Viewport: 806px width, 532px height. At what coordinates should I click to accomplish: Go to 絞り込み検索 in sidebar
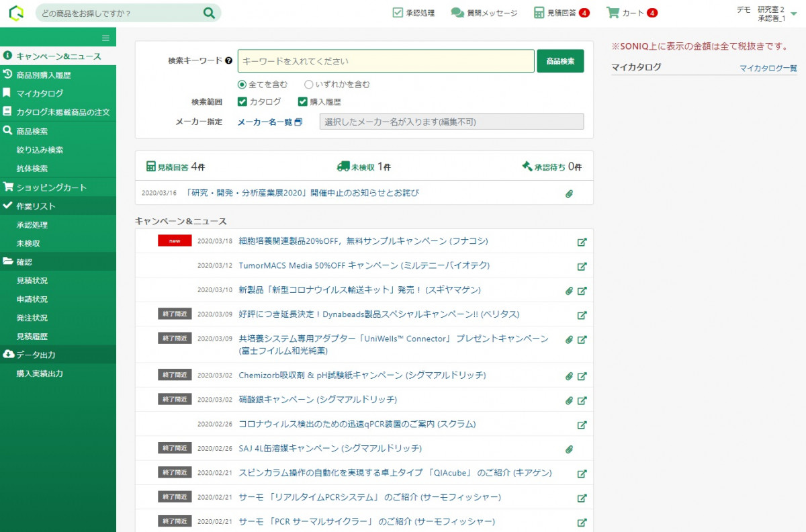pyautogui.click(x=40, y=150)
